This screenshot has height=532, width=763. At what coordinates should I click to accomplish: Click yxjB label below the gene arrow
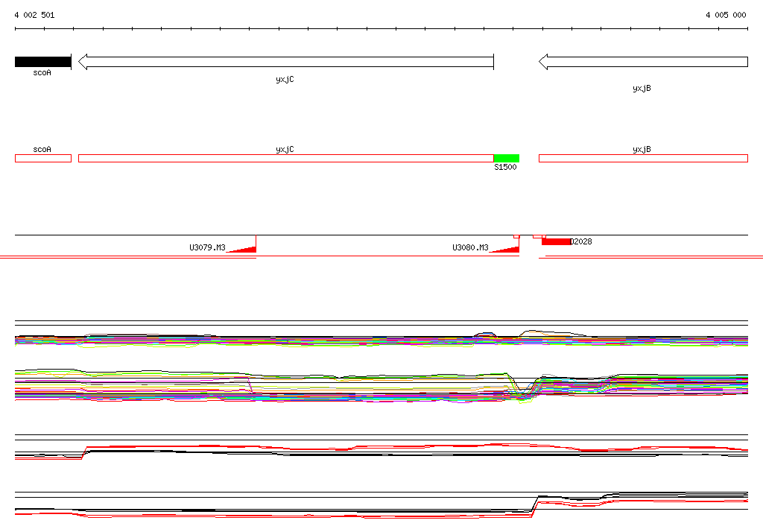(x=642, y=88)
